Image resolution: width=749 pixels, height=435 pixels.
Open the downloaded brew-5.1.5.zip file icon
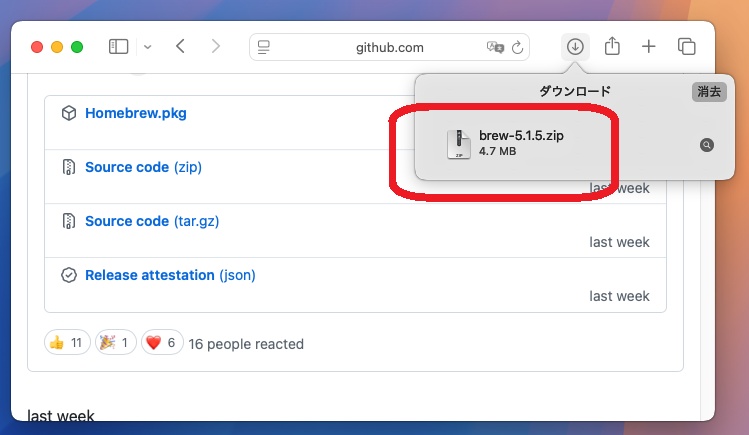pyautogui.click(x=459, y=144)
